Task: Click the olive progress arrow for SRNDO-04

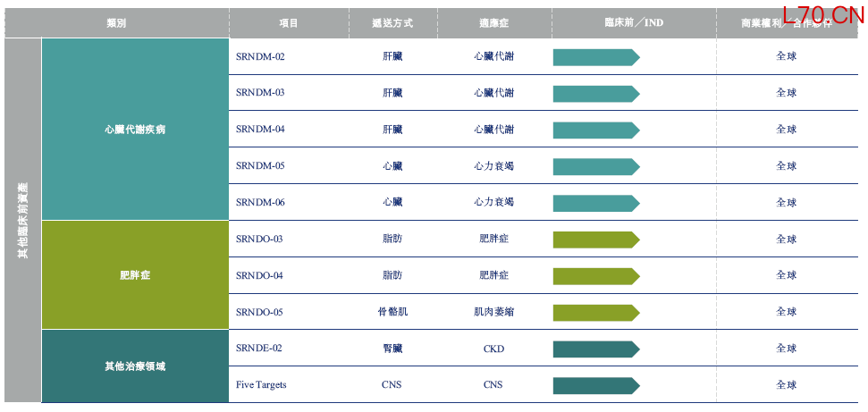Action: [x=596, y=276]
